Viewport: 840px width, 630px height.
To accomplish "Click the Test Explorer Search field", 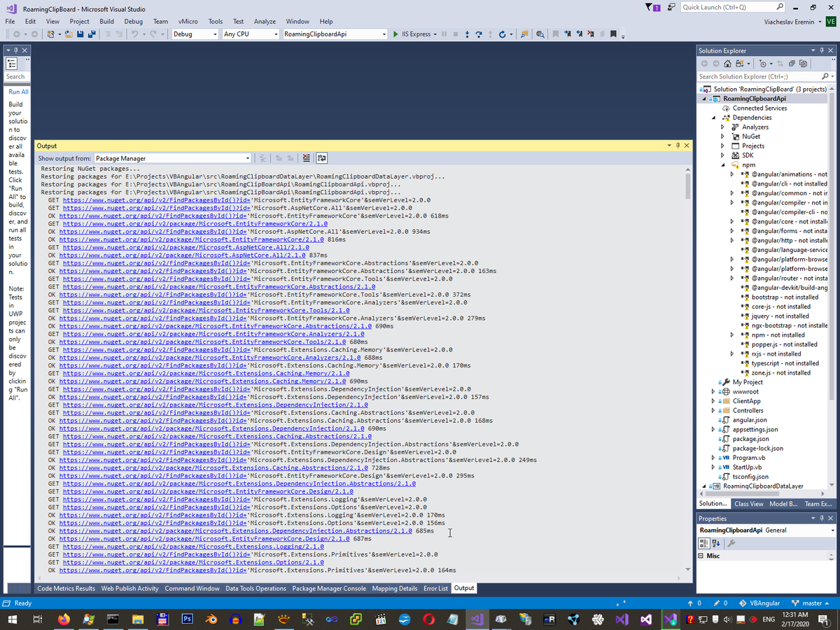I will (x=15, y=76).
